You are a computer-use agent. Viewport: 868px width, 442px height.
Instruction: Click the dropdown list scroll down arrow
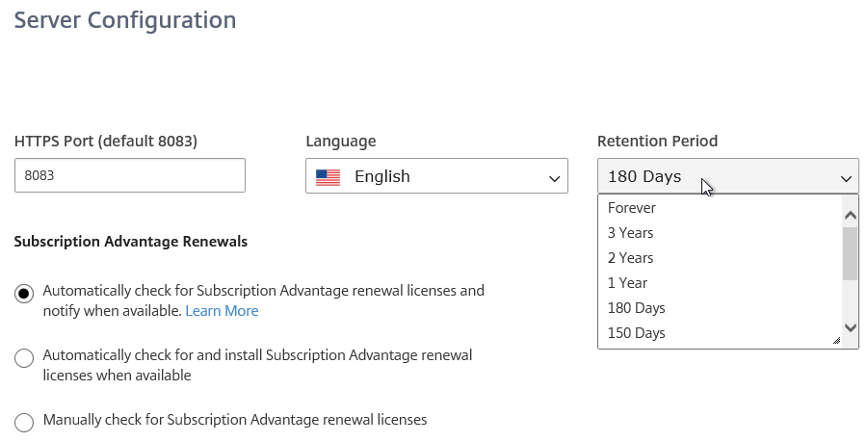tap(851, 327)
